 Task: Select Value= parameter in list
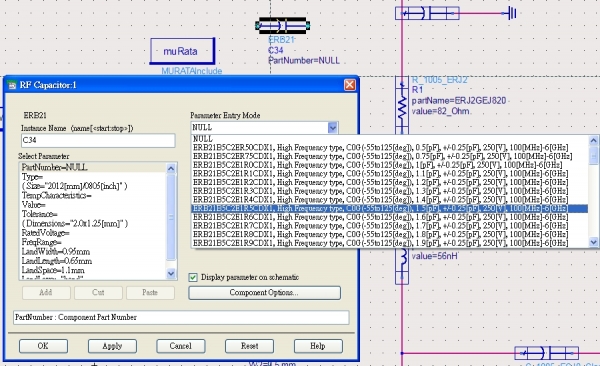[x=93, y=205]
